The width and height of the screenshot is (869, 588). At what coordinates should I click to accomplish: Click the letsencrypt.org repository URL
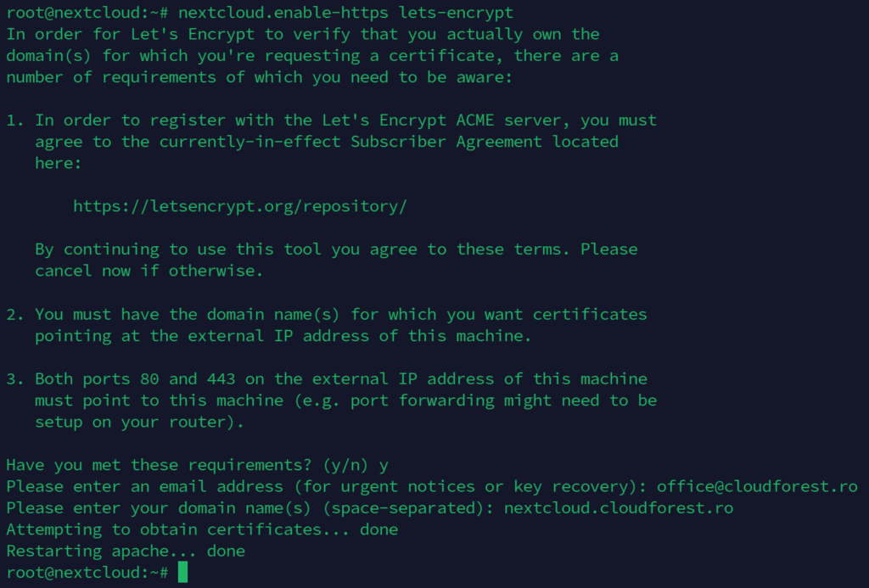tap(240, 206)
